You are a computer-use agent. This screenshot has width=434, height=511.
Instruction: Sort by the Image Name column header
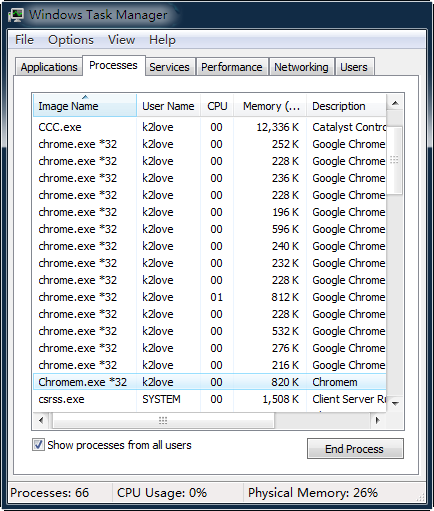[x=85, y=106]
